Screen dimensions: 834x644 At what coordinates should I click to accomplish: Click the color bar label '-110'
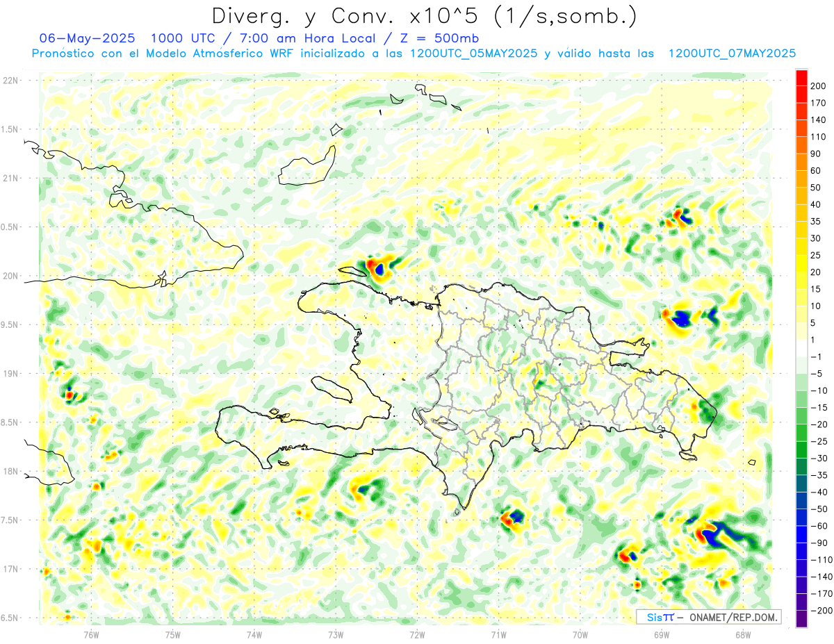(x=821, y=560)
